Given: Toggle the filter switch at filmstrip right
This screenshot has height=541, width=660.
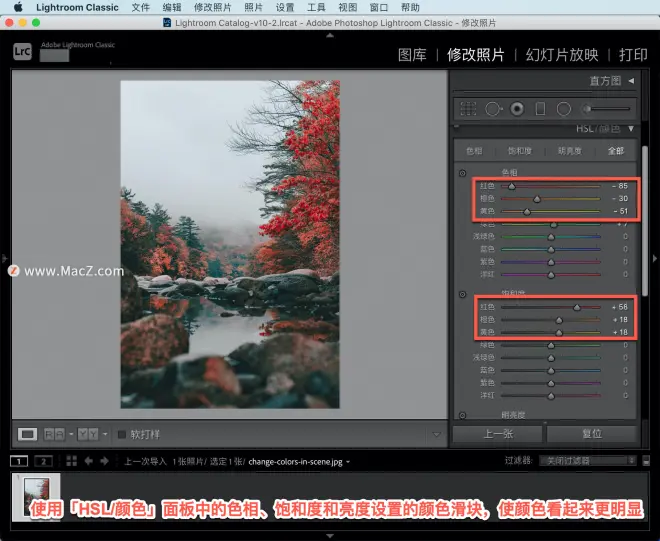Looking at the screenshot, I should [647, 461].
